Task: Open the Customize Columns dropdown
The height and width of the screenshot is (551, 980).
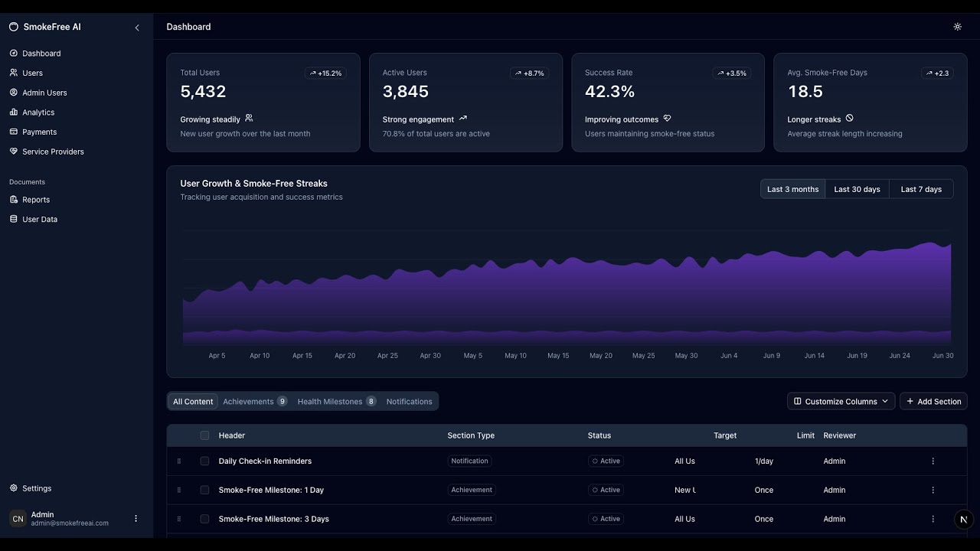Action: pyautogui.click(x=841, y=402)
